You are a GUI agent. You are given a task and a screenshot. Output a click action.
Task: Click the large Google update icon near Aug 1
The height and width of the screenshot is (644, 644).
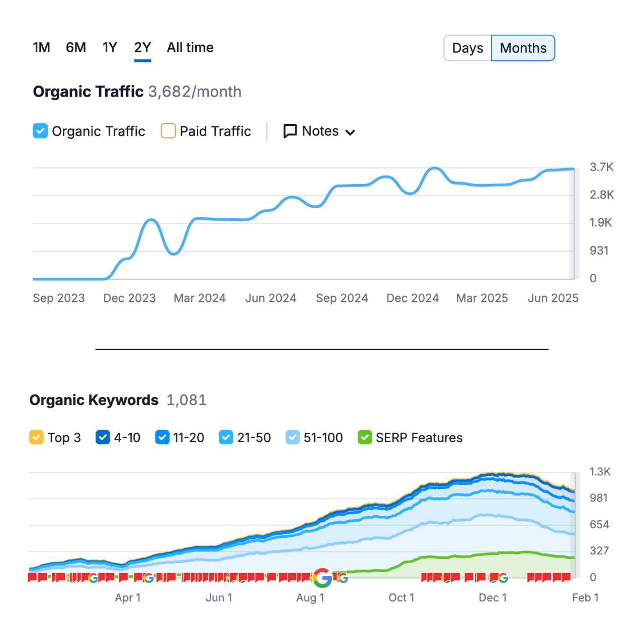coord(323,579)
